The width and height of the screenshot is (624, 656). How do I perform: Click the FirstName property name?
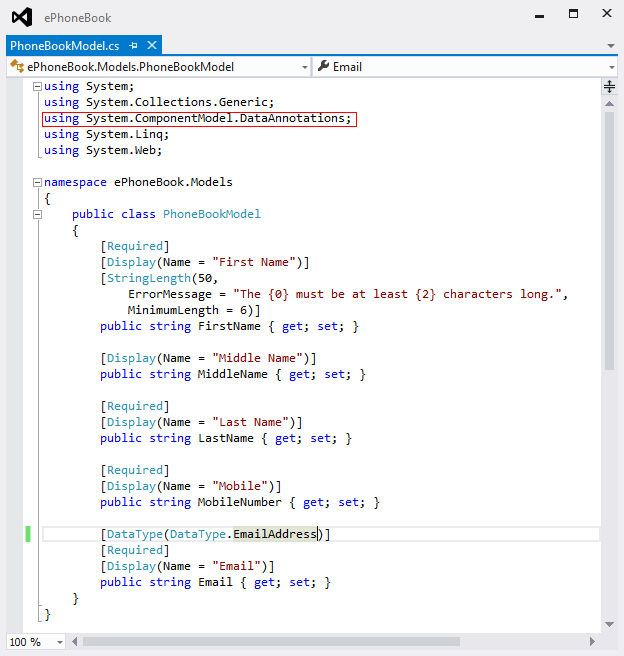pos(229,326)
